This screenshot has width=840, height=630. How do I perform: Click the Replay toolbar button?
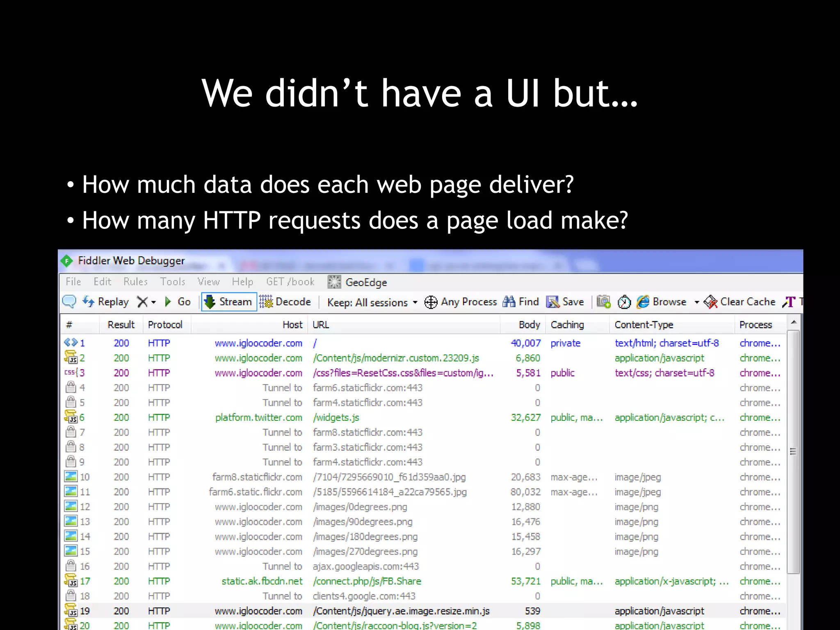pos(106,302)
